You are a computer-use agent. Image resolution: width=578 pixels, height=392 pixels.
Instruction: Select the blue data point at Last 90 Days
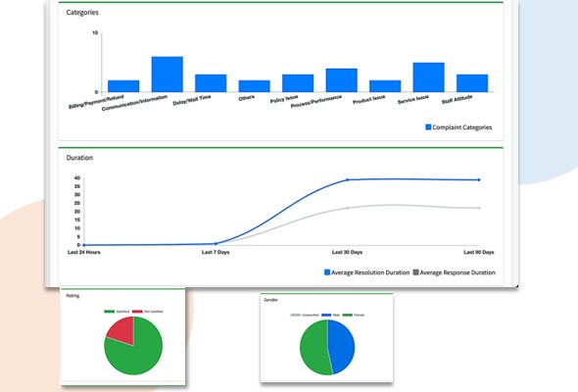479,180
